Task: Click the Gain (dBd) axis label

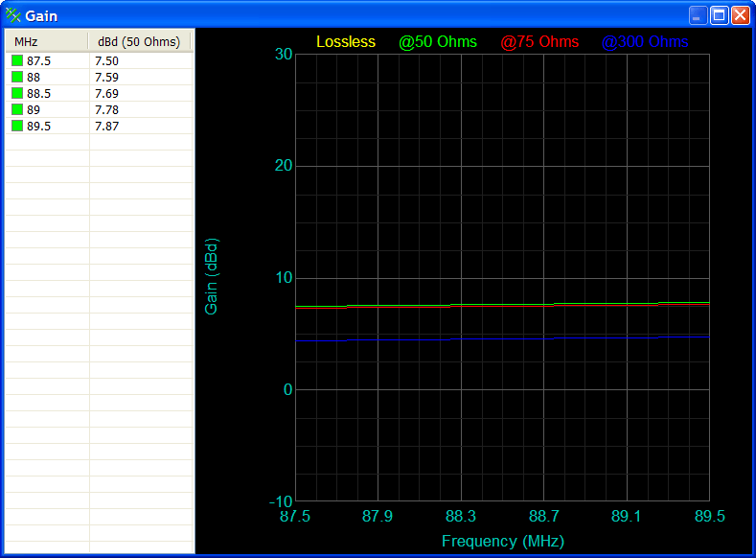Action: pos(211,276)
